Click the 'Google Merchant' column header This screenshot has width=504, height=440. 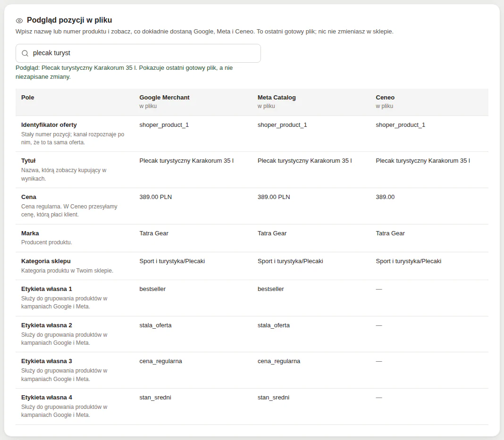click(x=164, y=97)
